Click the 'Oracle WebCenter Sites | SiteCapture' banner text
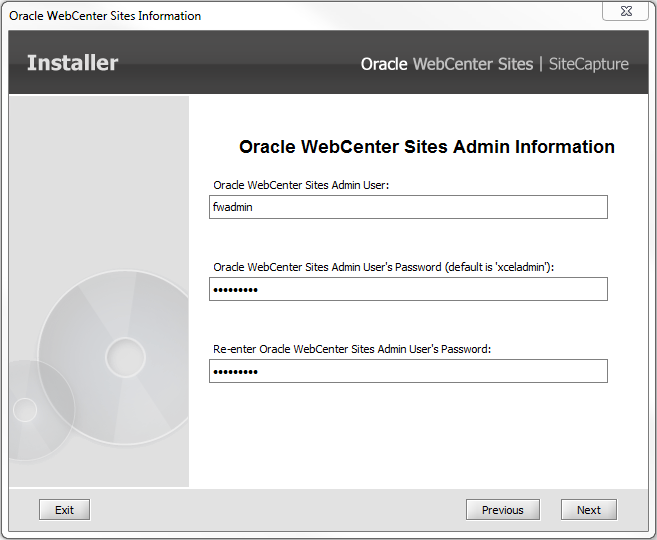Image resolution: width=657 pixels, height=540 pixels. pyautogui.click(x=494, y=64)
